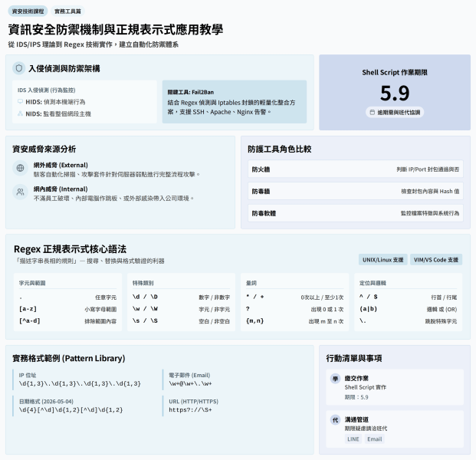Click the 資安威脅來源分析 heading
This screenshot has width=476, height=460.
[x=44, y=149]
